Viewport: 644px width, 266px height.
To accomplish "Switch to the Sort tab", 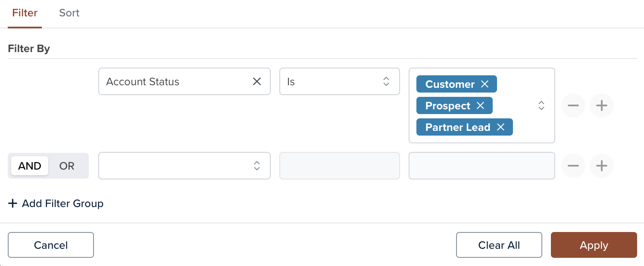I will [x=69, y=13].
